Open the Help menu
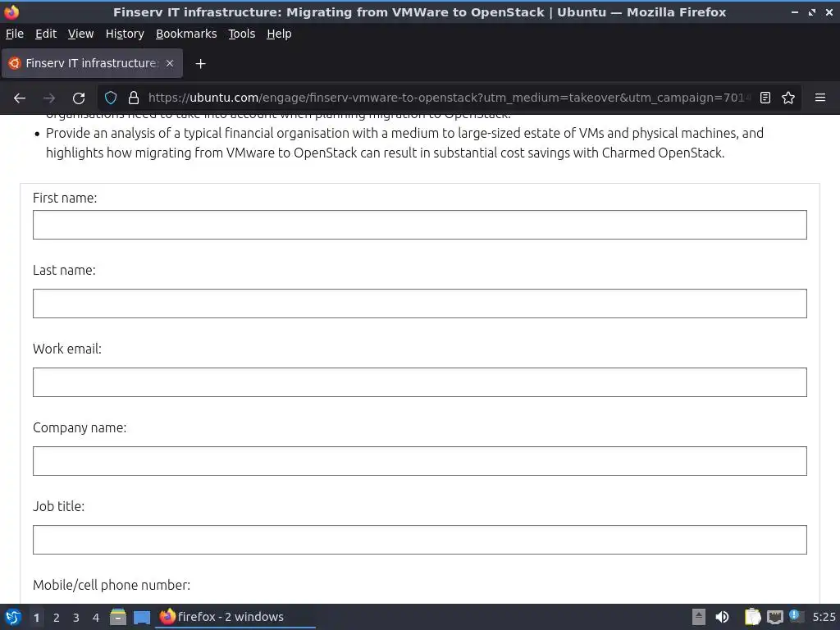 tap(279, 34)
